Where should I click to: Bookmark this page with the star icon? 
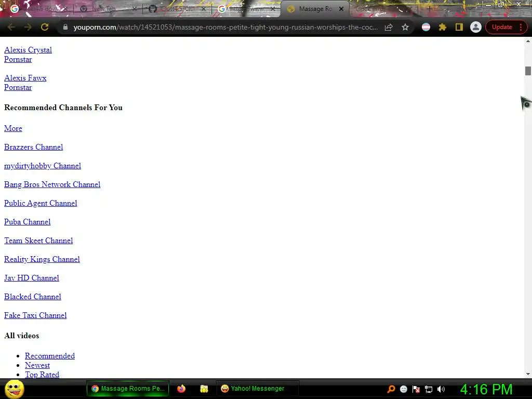(405, 27)
